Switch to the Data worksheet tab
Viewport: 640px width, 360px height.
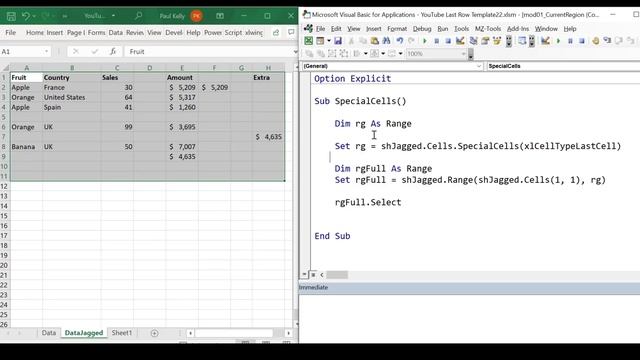(49, 333)
